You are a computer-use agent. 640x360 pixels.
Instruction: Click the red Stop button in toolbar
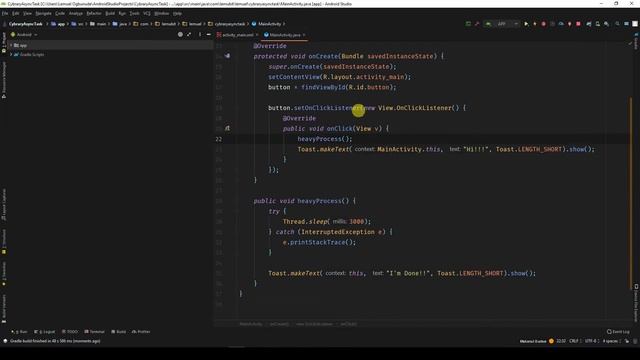[x=578, y=24]
